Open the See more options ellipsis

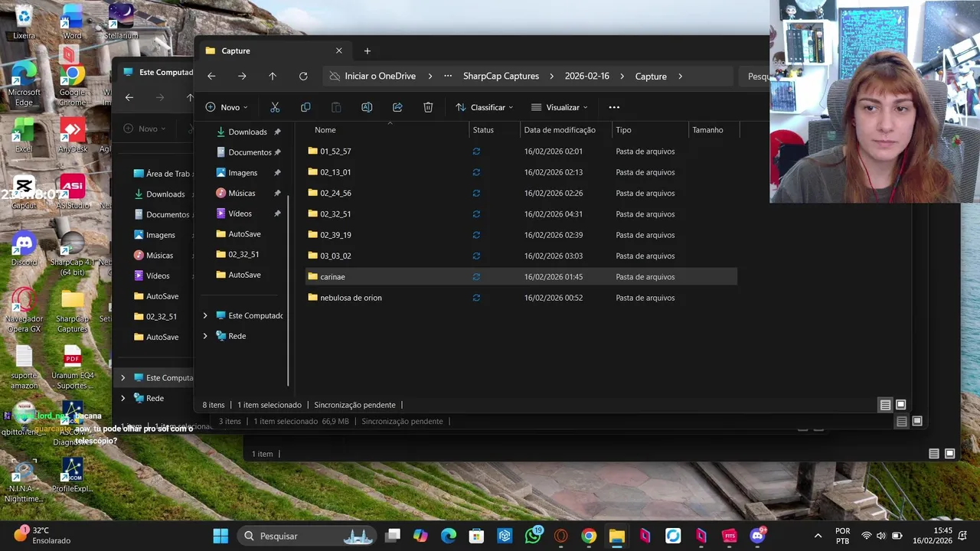[614, 107]
